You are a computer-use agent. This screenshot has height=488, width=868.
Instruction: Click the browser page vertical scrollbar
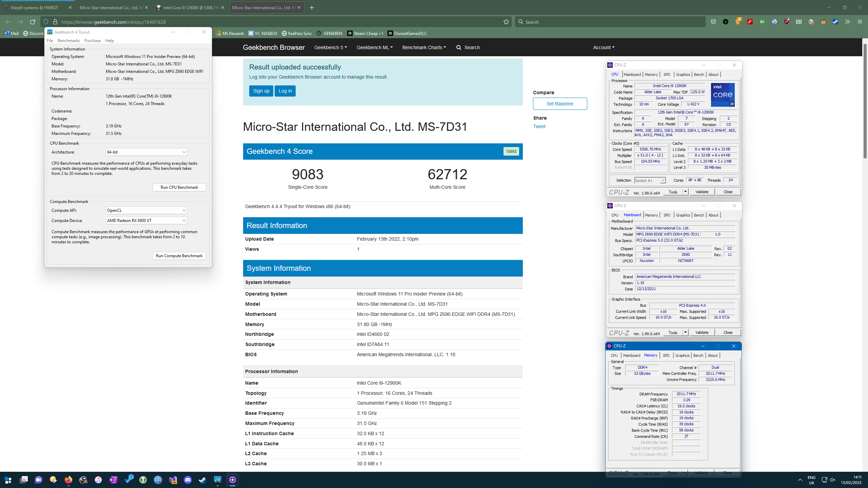click(865, 102)
